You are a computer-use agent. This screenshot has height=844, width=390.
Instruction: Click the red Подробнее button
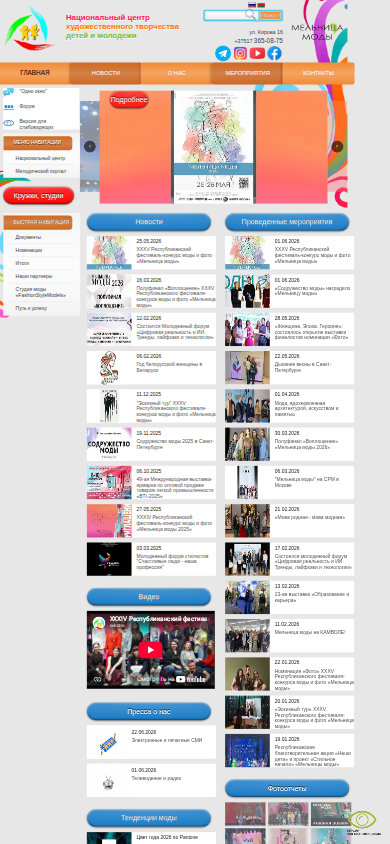click(129, 100)
